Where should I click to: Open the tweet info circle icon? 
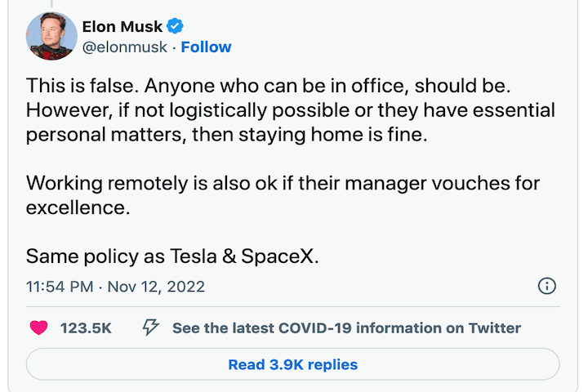547,286
